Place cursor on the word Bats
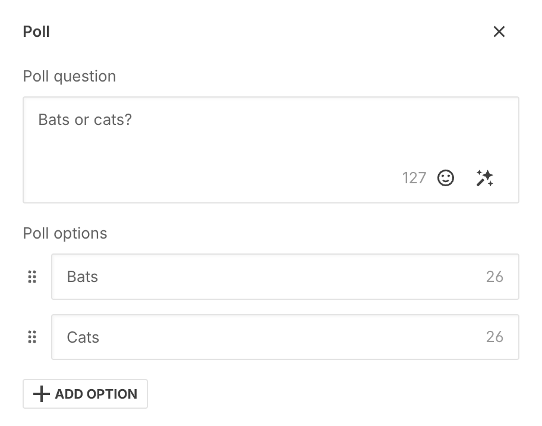Screen dimensions: 542x426 [x=82, y=277]
